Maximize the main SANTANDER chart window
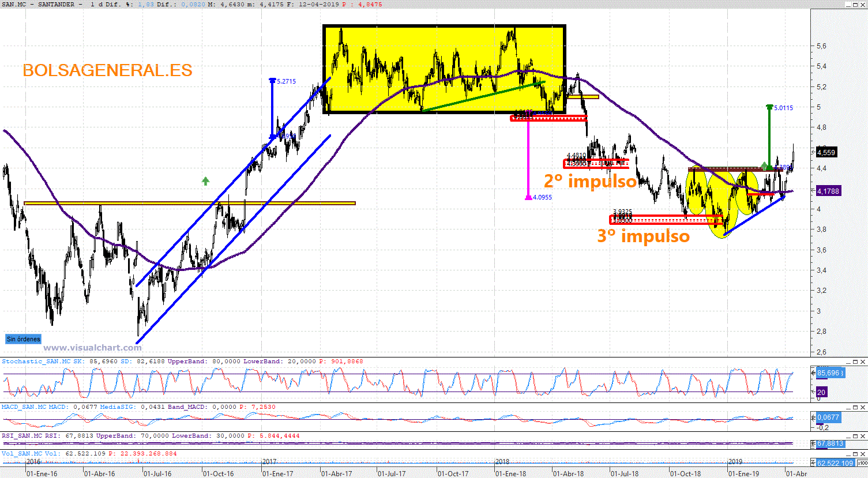 [856, 5]
